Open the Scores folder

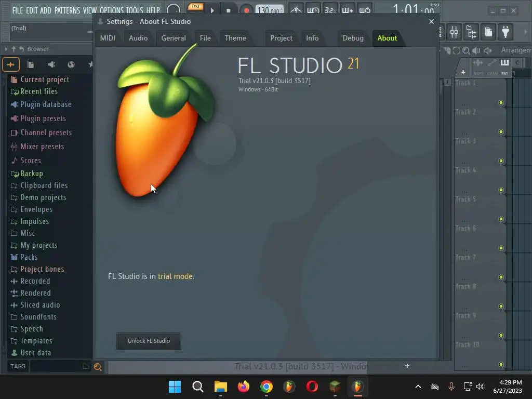(x=25, y=161)
